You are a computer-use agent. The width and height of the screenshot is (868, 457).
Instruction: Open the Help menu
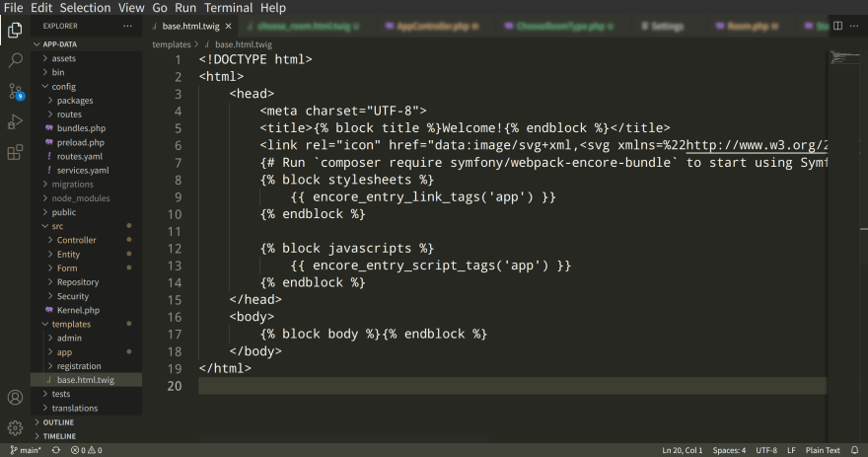[273, 8]
